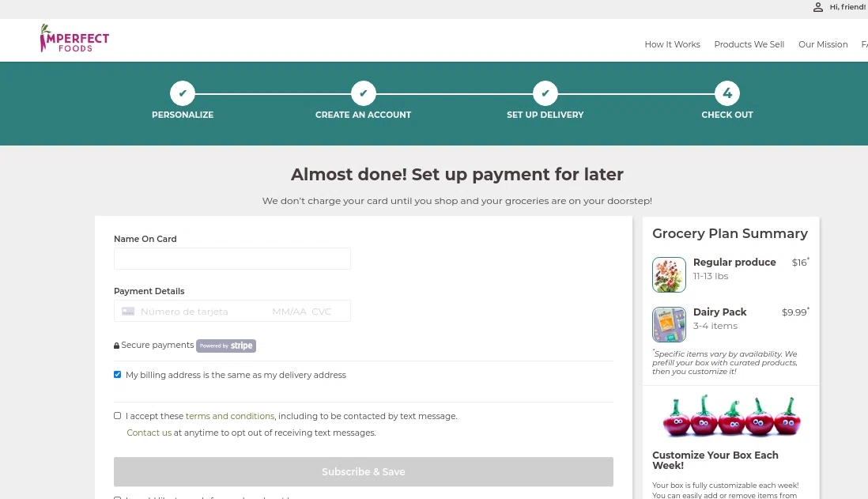Click the Regular produce plan name
The width and height of the screenshot is (868, 499).
[734, 262]
